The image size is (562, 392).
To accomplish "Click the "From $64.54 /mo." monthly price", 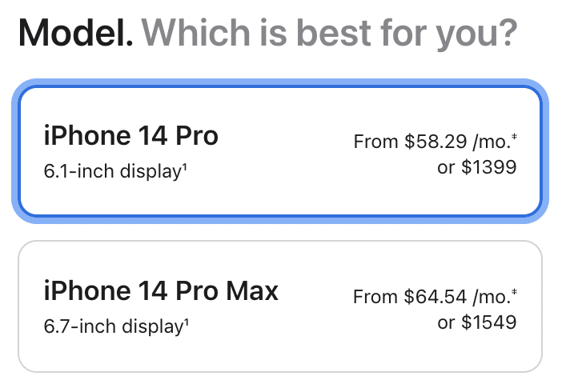I will click(x=431, y=298).
